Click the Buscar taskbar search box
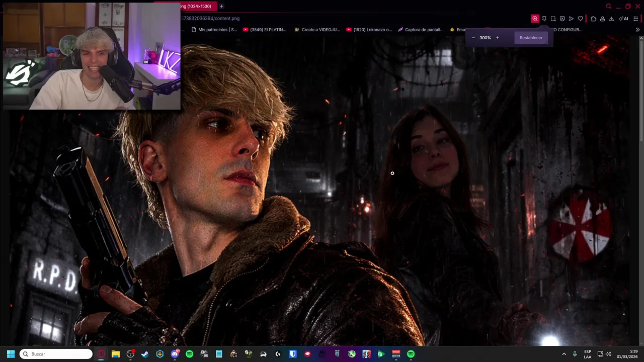644x362 pixels. coord(56,354)
